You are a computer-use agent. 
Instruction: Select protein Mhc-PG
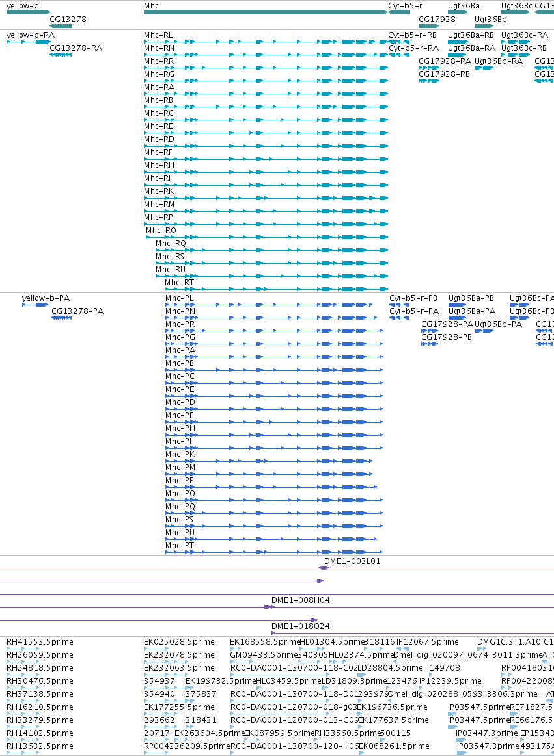tap(180, 337)
